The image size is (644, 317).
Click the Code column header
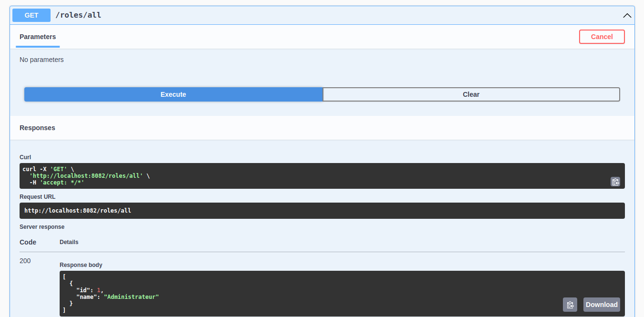pos(27,242)
